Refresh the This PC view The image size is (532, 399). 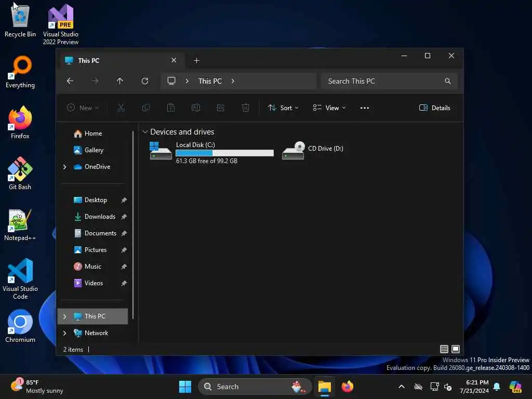click(145, 81)
